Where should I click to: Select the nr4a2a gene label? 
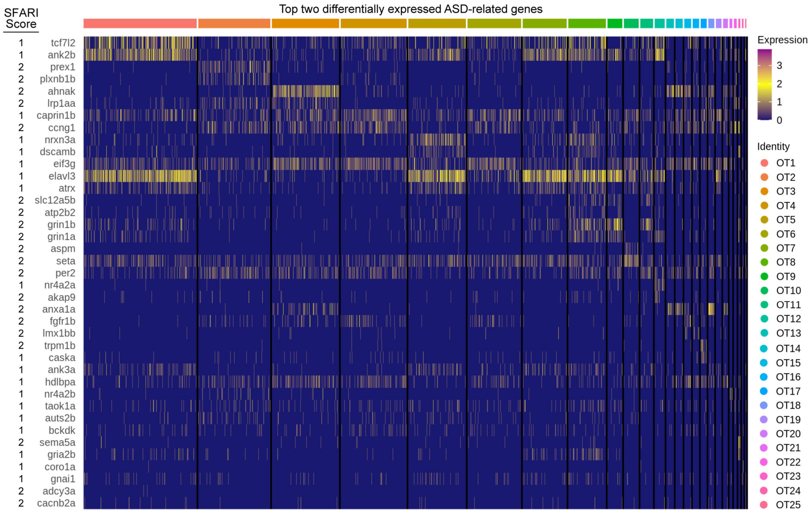pyautogui.click(x=60, y=285)
